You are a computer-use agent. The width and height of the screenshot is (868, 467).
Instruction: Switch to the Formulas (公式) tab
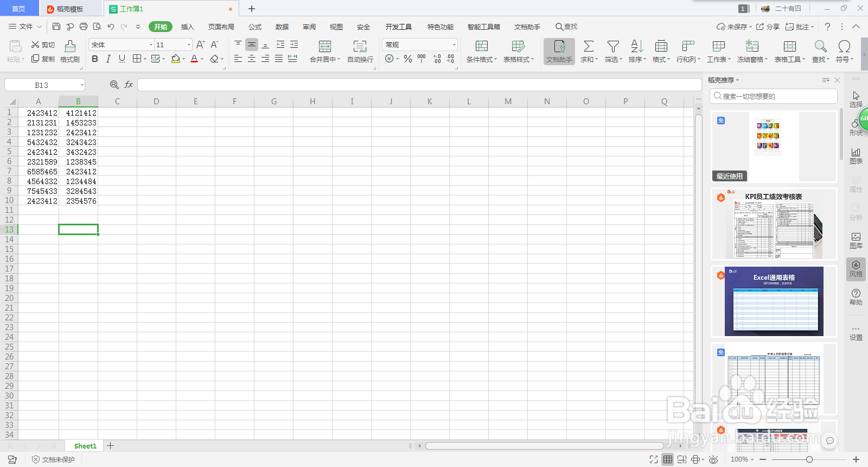pos(255,27)
